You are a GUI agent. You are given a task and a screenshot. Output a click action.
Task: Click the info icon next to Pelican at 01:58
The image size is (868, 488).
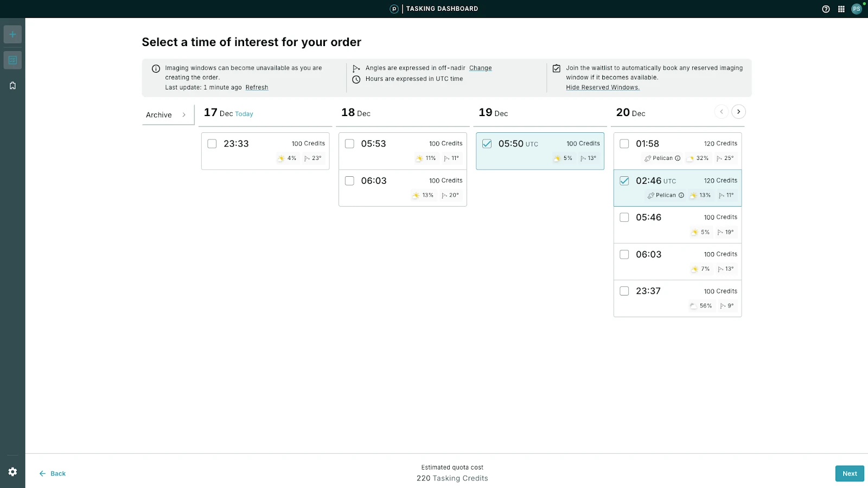(x=678, y=158)
